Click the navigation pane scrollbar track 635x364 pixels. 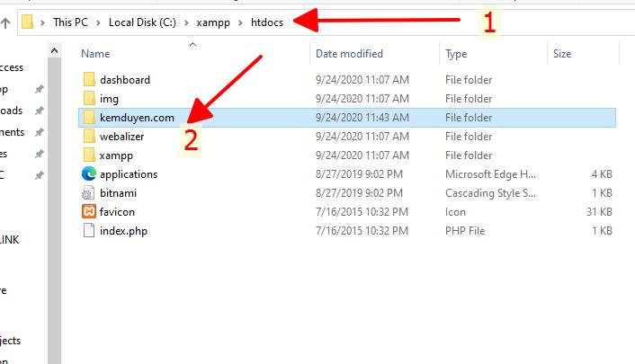[x=54, y=210]
